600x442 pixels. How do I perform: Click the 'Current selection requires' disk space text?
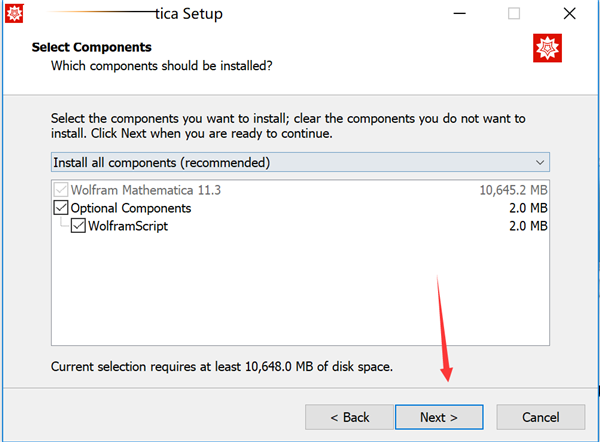[222, 367]
